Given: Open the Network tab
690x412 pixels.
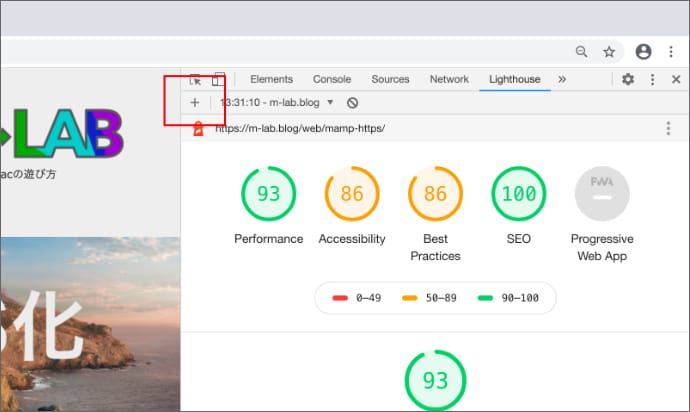Looking at the screenshot, I should pyautogui.click(x=449, y=79).
